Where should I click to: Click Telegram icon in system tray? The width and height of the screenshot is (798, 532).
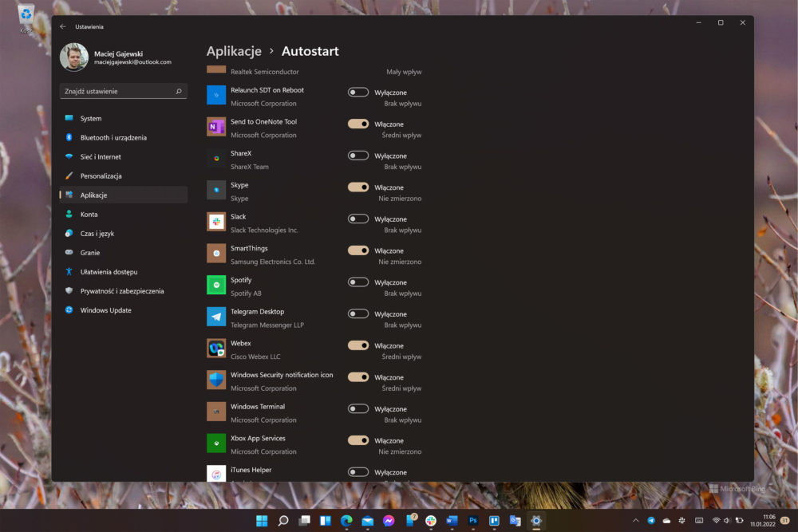pos(651,520)
